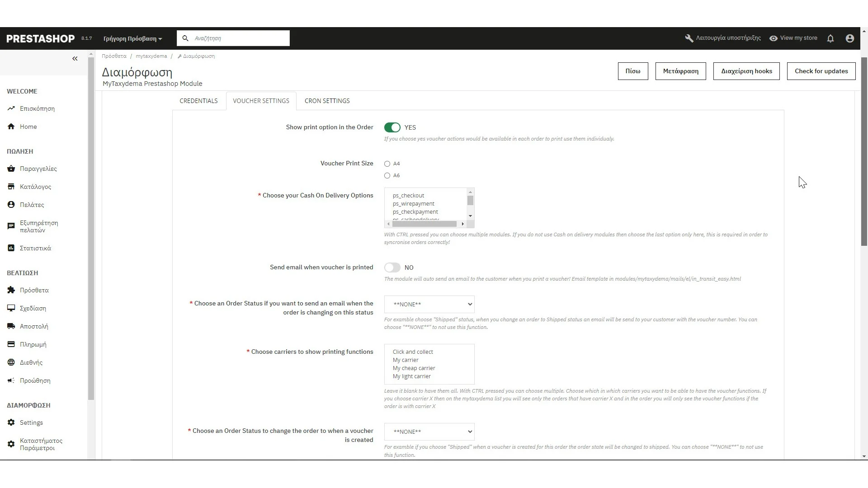Click the notifications bell icon
Viewport: 868px width, 488px height.
point(830,38)
